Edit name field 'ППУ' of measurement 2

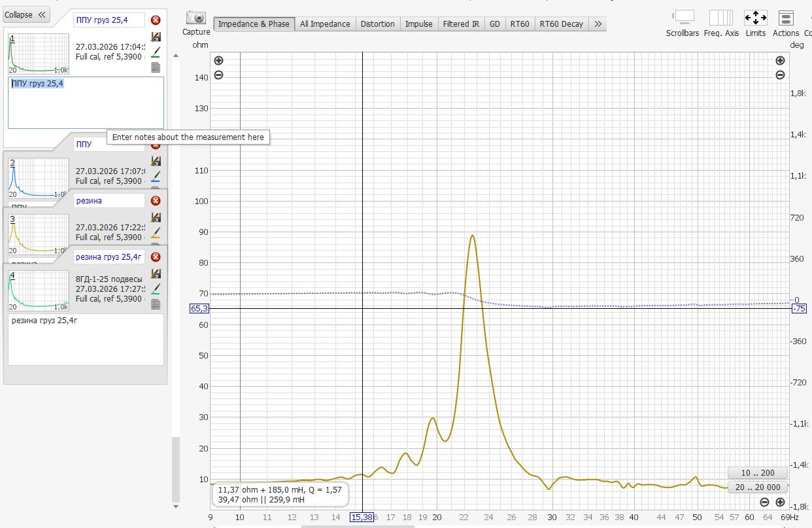click(109, 144)
